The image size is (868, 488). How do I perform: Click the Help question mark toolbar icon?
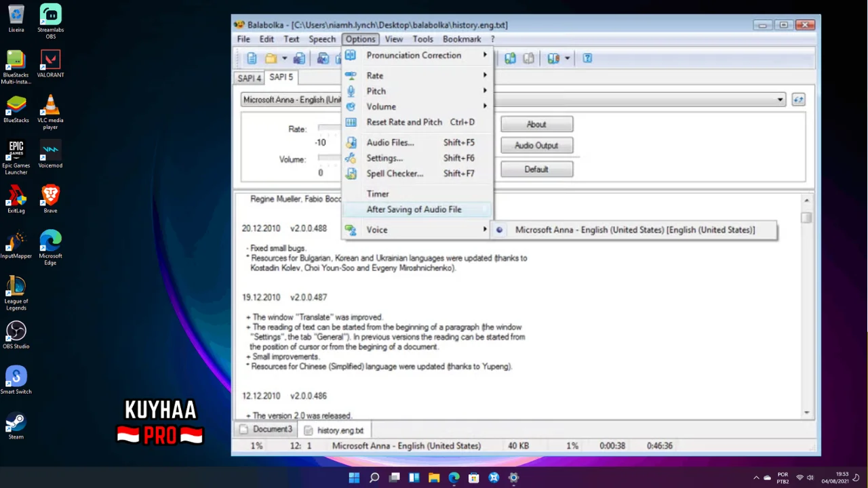pos(587,58)
